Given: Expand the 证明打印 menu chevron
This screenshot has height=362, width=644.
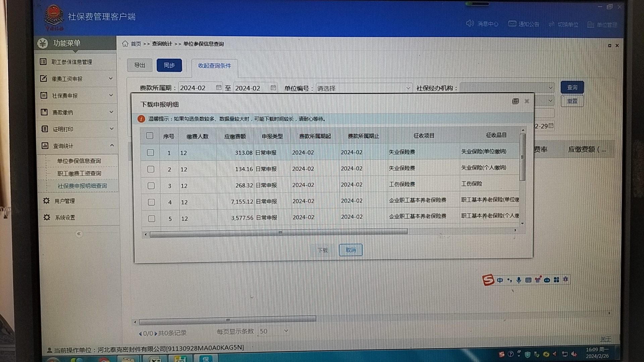Looking at the screenshot, I should (112, 129).
